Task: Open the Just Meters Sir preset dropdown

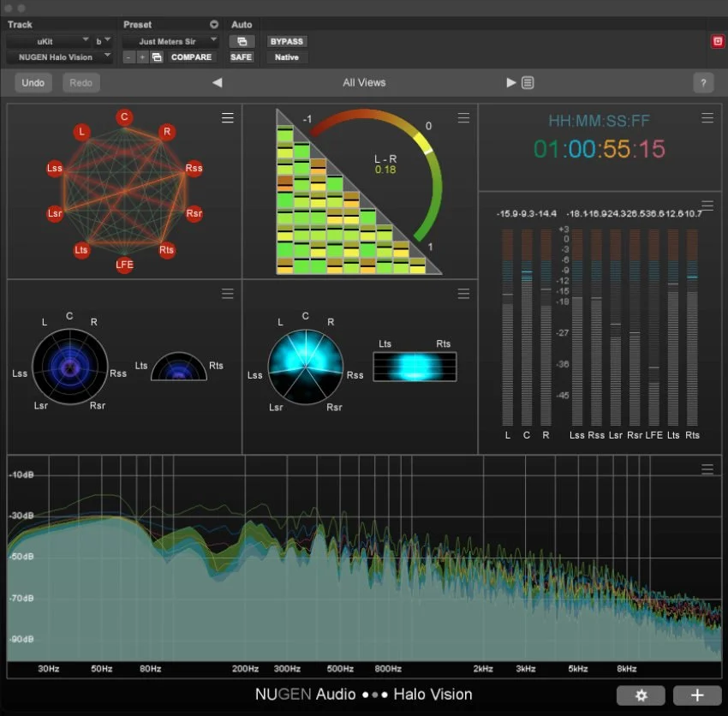Action: click(x=170, y=41)
